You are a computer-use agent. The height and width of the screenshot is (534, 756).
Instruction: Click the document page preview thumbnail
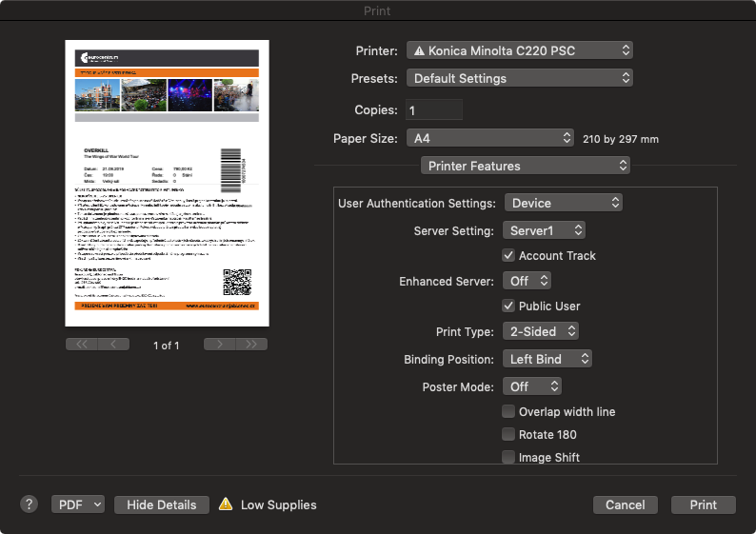[x=167, y=183]
